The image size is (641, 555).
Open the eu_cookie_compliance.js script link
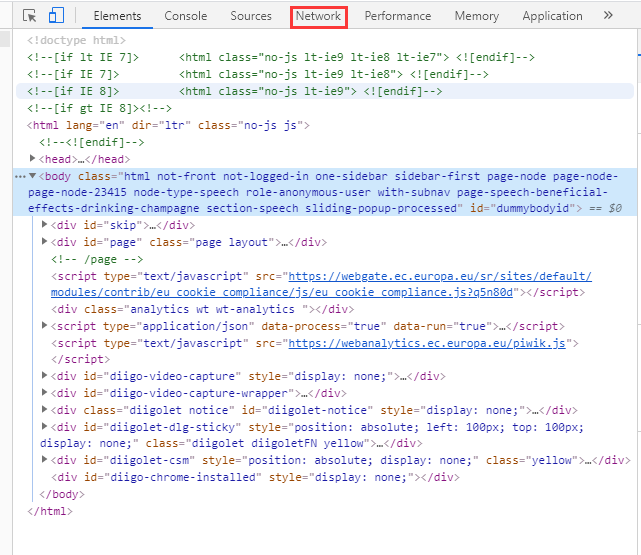pyautogui.click(x=321, y=284)
